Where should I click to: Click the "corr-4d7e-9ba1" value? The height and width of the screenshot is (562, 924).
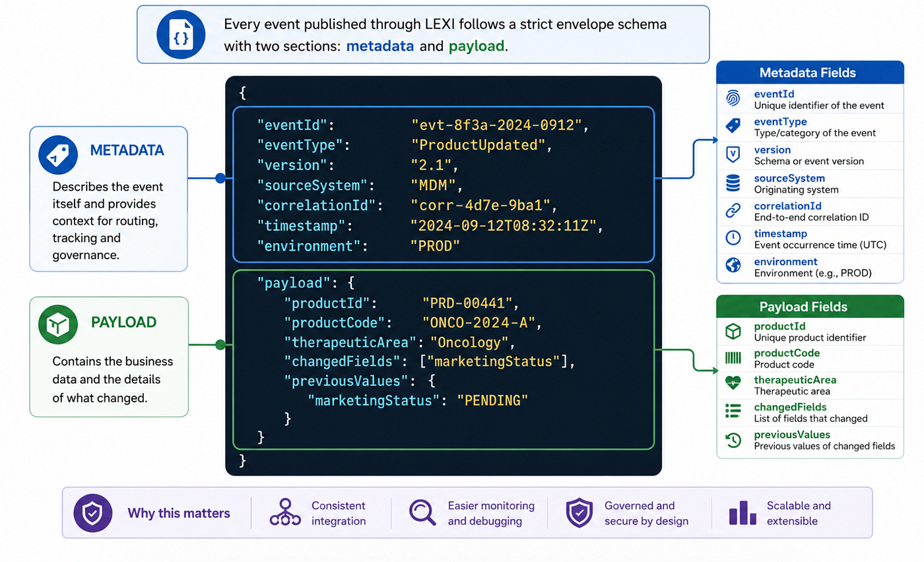481,206
